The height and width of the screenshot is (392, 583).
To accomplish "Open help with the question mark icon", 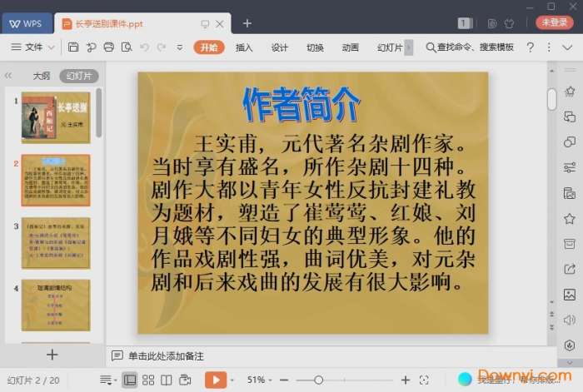I will tap(531, 47).
